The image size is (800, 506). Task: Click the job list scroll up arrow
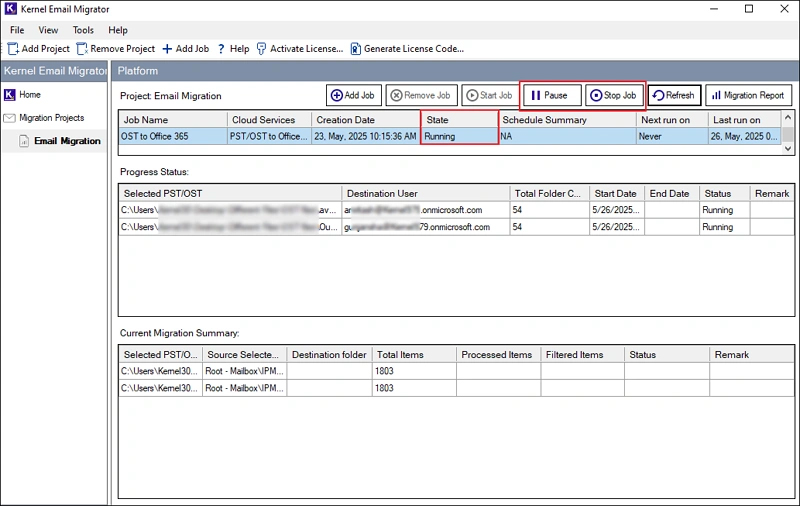788,117
